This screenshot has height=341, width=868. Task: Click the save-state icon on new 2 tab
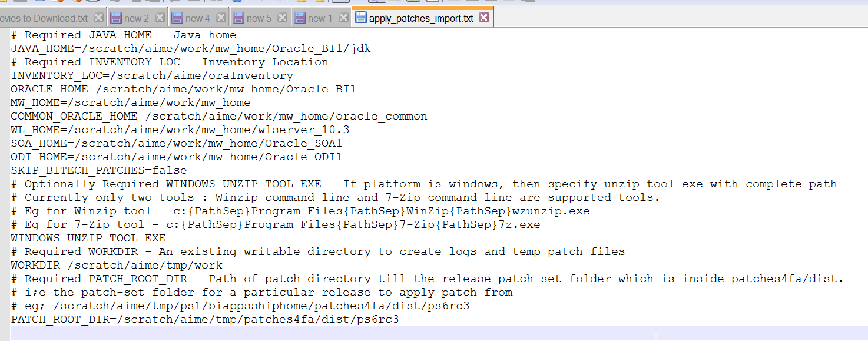click(x=116, y=18)
